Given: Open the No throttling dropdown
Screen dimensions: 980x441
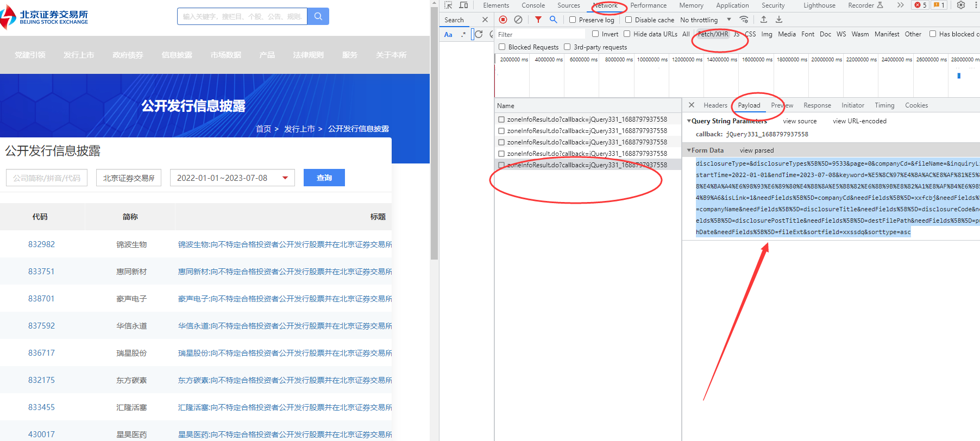Looking at the screenshot, I should (x=706, y=20).
